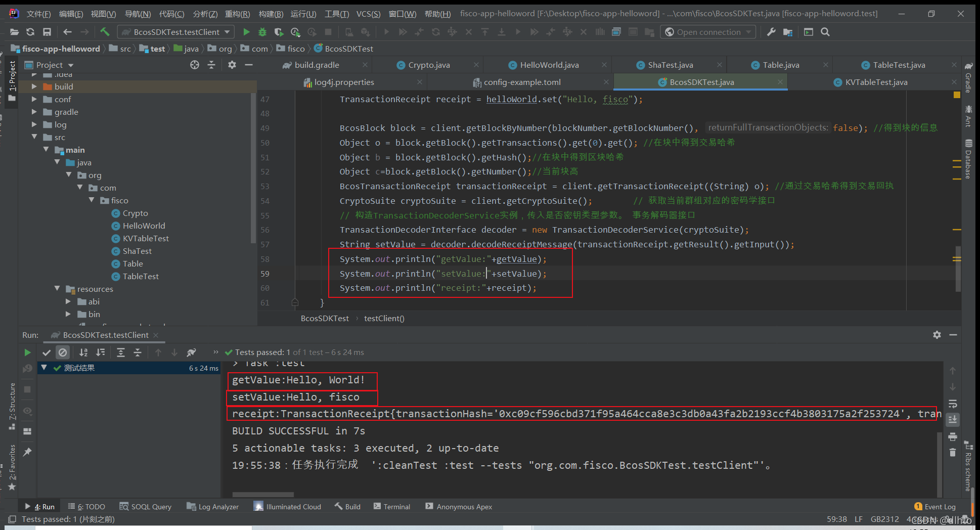Run BcosSDKTest.testClient with green play icon
980x530 pixels.
click(x=246, y=32)
